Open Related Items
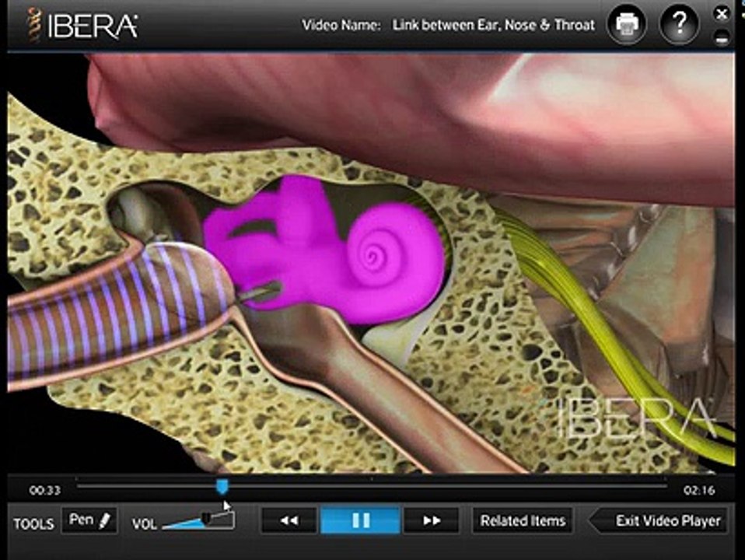This screenshot has width=745, height=560. point(523,520)
